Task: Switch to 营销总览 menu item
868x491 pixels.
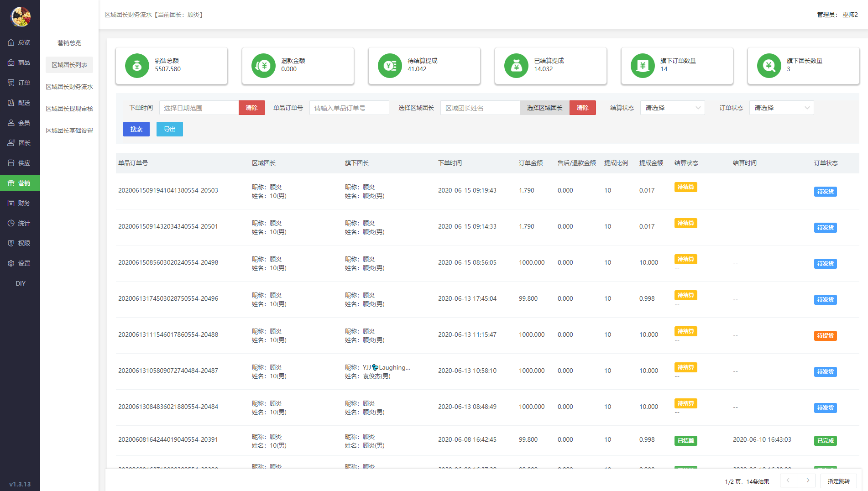Action: (x=69, y=43)
